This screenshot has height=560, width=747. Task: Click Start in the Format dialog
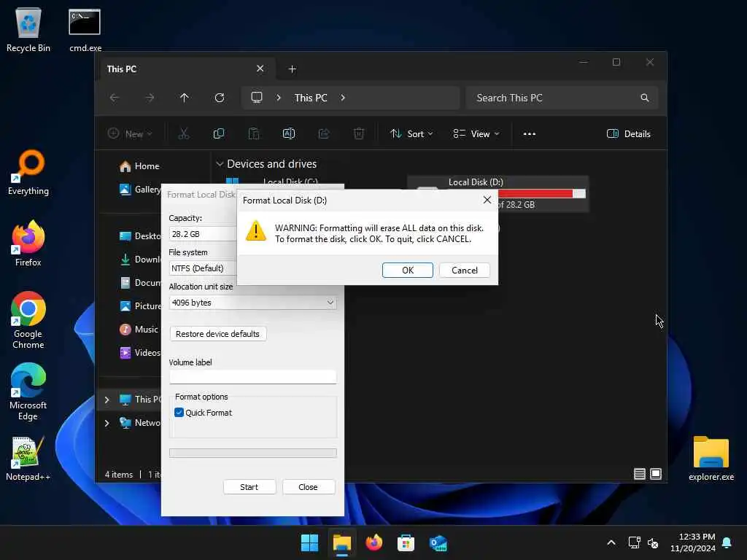[x=249, y=486]
